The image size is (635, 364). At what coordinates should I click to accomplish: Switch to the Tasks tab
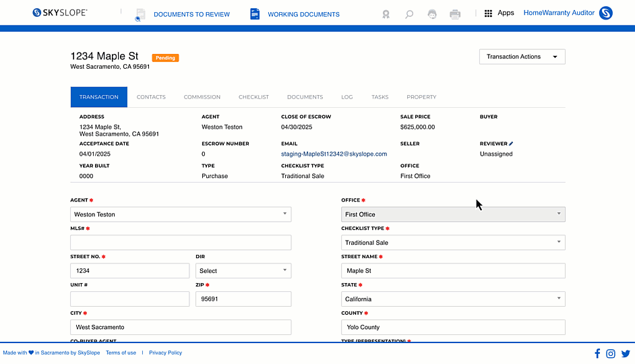pyautogui.click(x=380, y=97)
